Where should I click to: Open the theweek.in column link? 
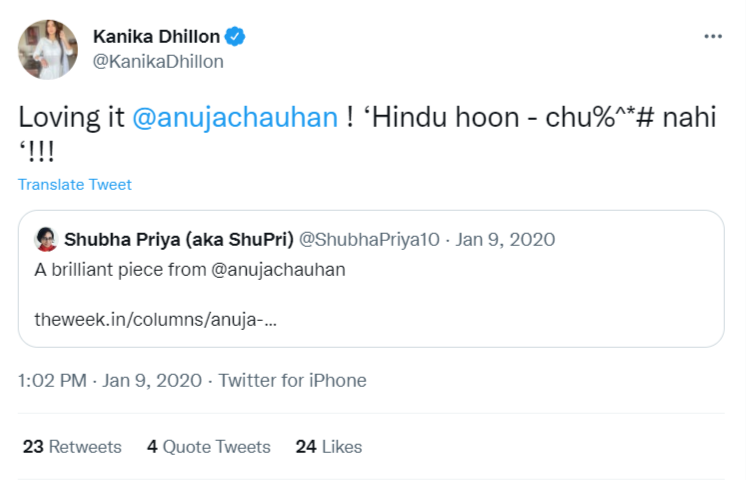point(155,320)
